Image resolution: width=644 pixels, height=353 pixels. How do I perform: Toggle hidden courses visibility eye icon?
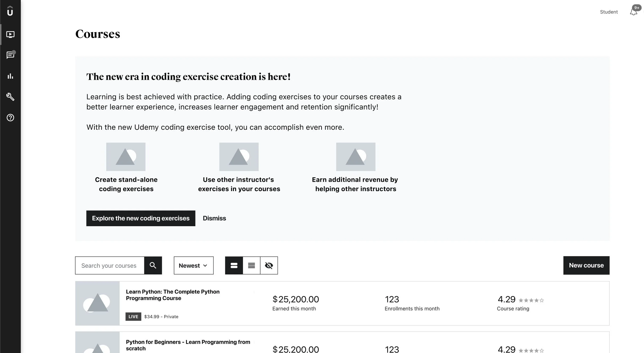coord(269,265)
